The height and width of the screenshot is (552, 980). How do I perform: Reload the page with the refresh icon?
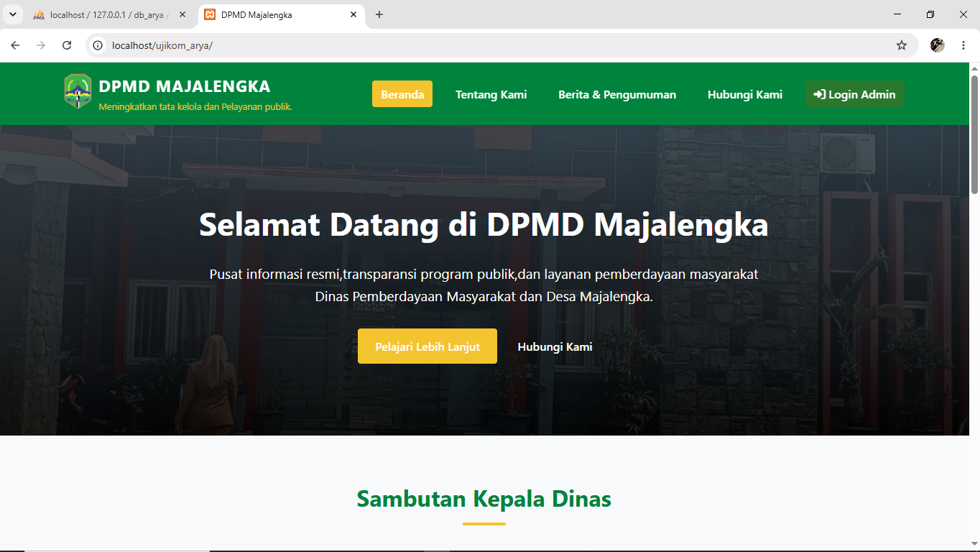point(67,45)
